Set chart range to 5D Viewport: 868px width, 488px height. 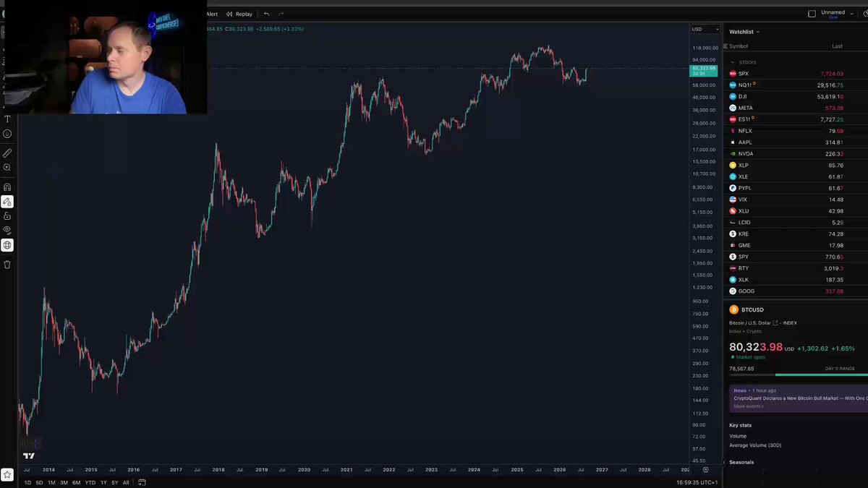(x=40, y=482)
